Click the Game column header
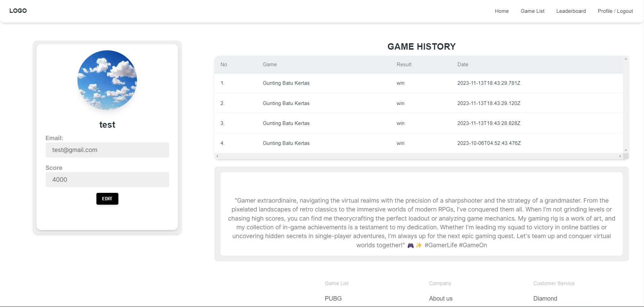This screenshot has width=644, height=307. tap(270, 65)
